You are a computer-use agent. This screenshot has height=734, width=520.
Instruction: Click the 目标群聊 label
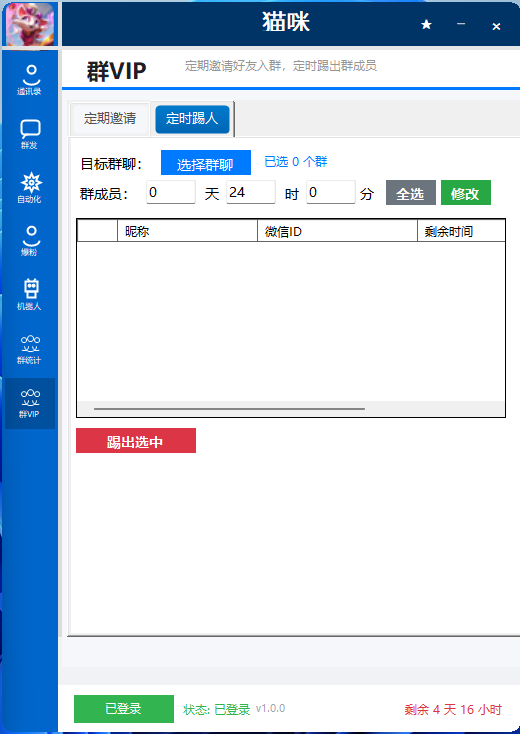[111, 164]
